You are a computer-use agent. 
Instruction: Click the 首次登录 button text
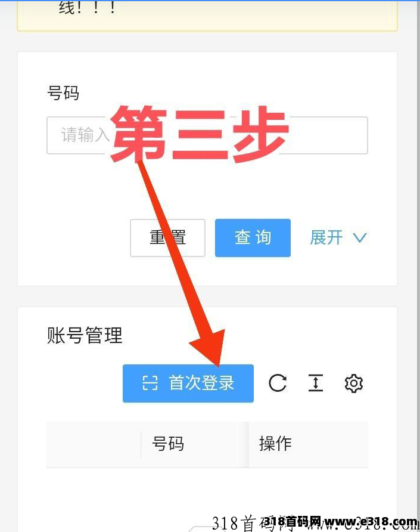coord(202,383)
